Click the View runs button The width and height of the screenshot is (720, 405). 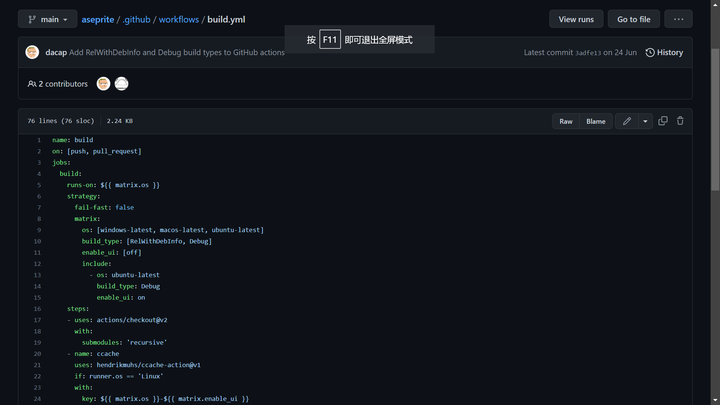coord(576,19)
